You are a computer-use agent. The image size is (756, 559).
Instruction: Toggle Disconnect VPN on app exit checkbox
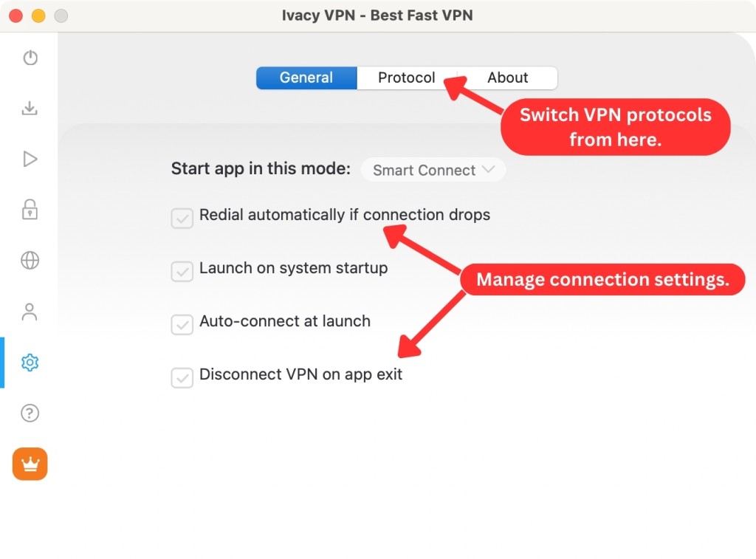[182, 377]
